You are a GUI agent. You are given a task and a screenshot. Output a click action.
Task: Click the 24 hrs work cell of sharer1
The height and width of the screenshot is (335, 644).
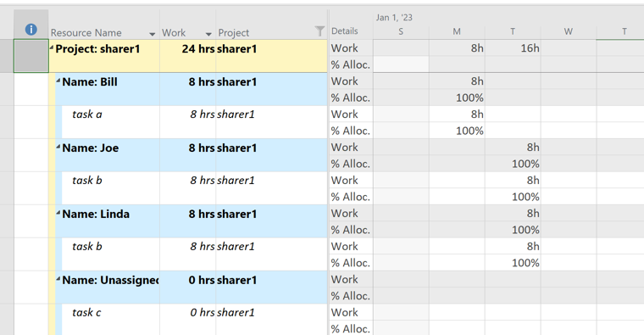point(188,56)
